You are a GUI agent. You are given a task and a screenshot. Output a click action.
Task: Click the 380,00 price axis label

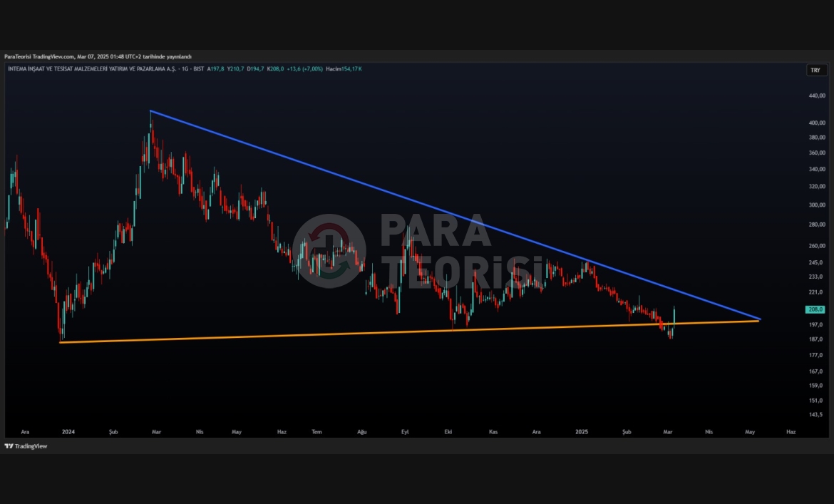click(x=817, y=137)
